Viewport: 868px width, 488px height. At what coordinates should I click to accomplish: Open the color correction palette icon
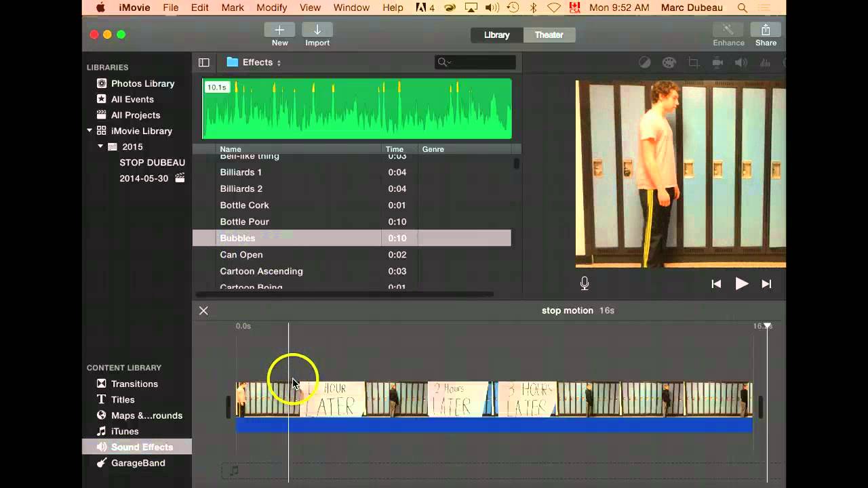(669, 62)
